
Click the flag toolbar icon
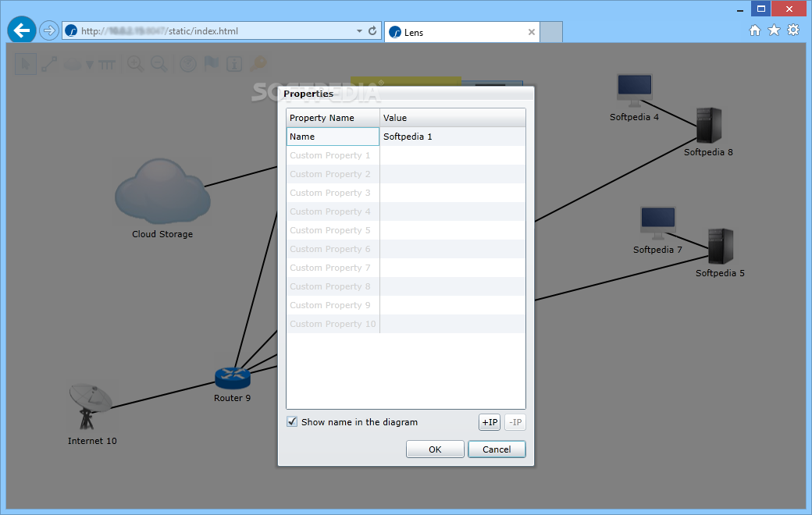point(212,64)
